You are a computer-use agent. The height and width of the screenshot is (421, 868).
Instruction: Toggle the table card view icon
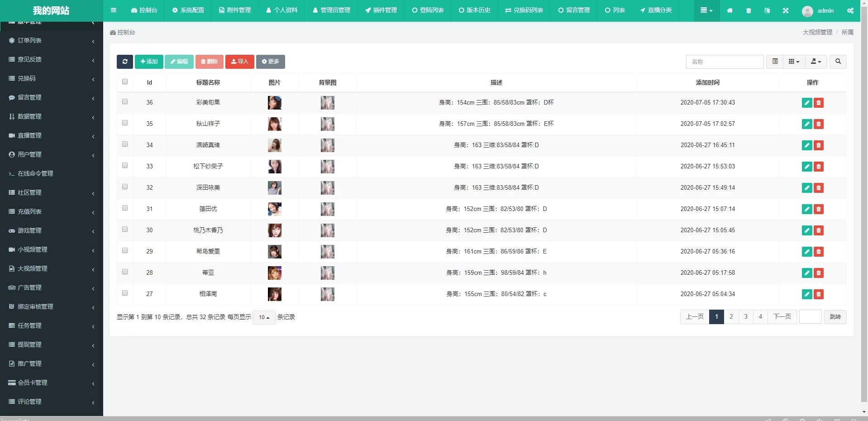pos(775,62)
